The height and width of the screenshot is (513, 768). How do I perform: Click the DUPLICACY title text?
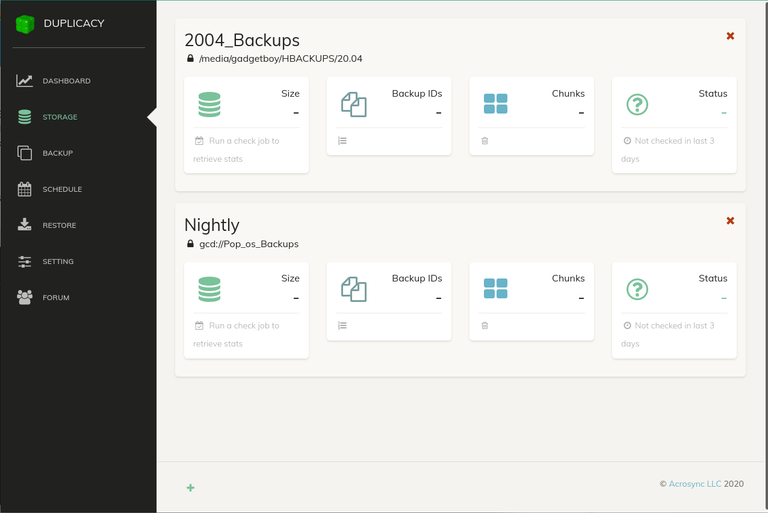74,24
